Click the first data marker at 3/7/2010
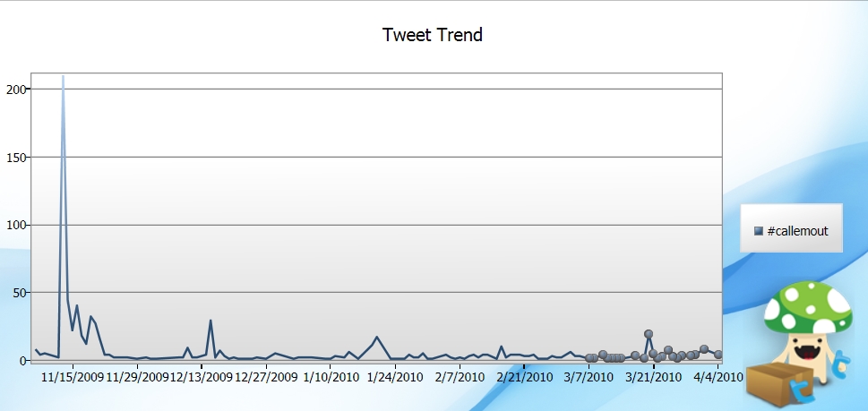868x411 pixels. 589,358
